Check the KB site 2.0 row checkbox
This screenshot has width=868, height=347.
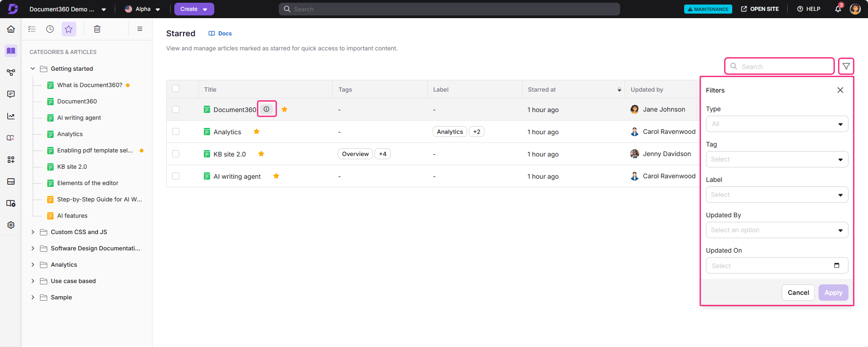click(x=176, y=154)
